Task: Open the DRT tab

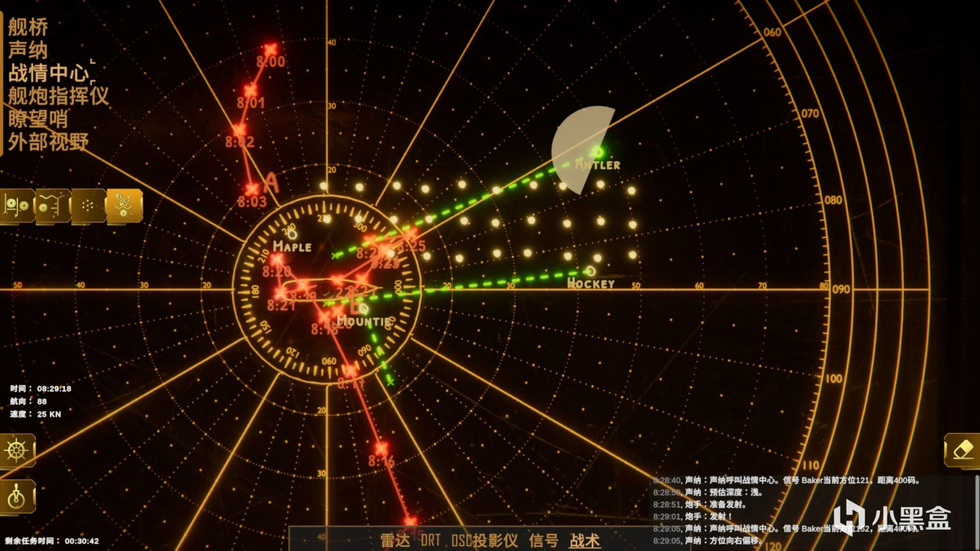Action: pos(430,540)
